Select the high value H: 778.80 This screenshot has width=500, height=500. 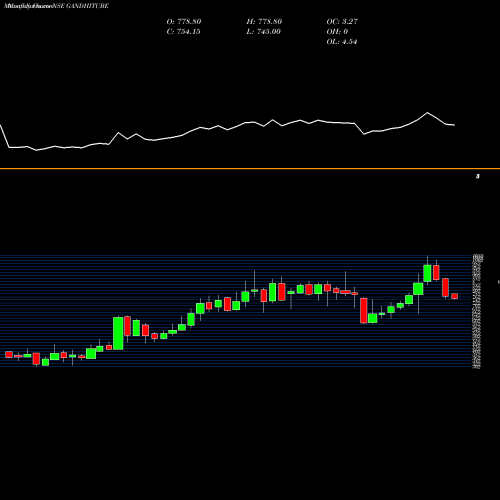coord(264,22)
